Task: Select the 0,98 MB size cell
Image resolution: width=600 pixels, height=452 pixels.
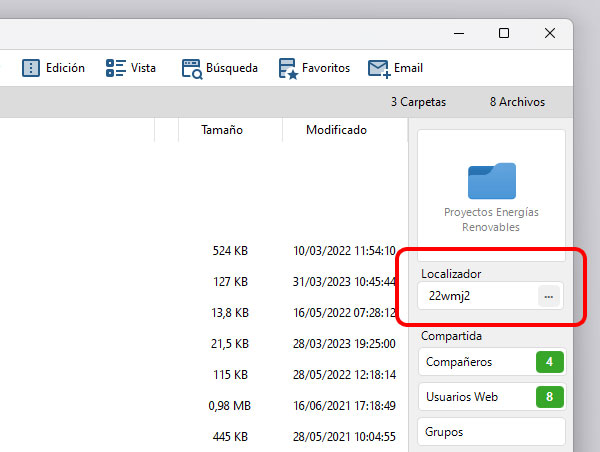Action: tap(230, 405)
